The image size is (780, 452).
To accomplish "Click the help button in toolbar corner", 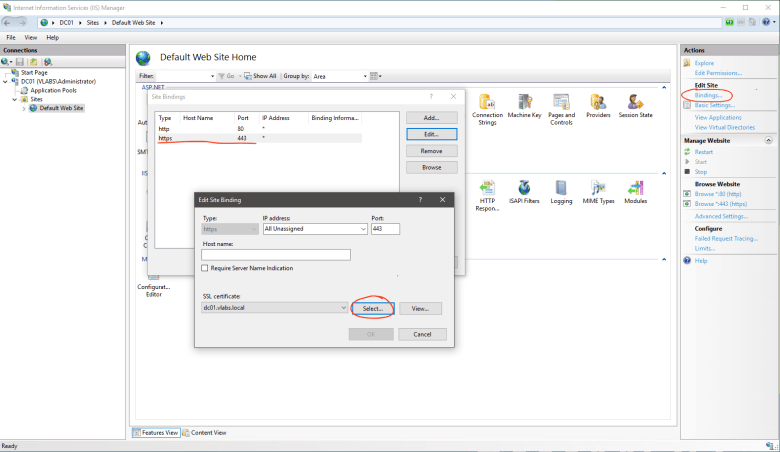I will pyautogui.click(x=766, y=22).
